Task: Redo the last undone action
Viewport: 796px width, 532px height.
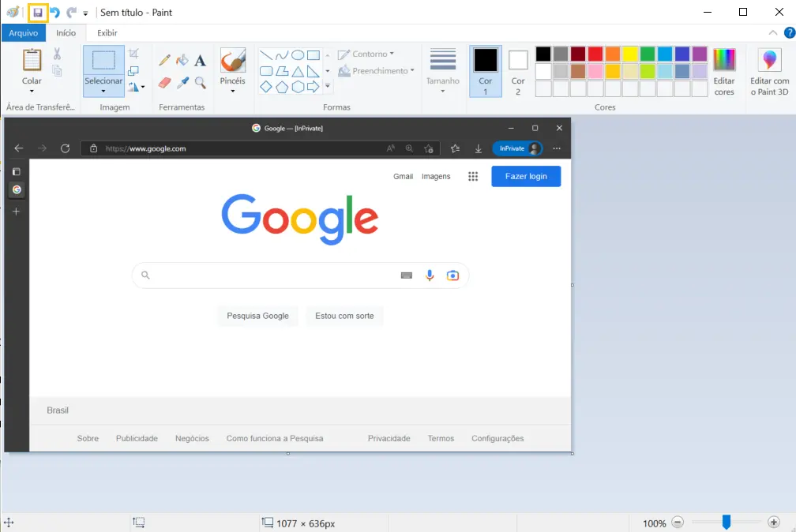Action: (x=72, y=13)
